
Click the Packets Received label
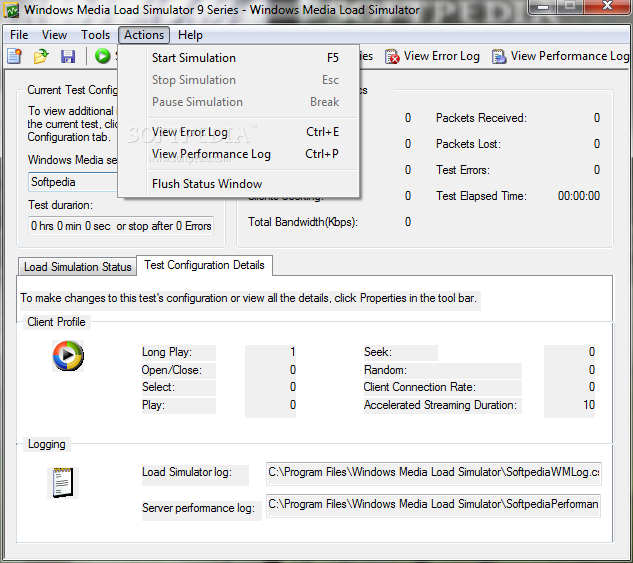coord(481,118)
